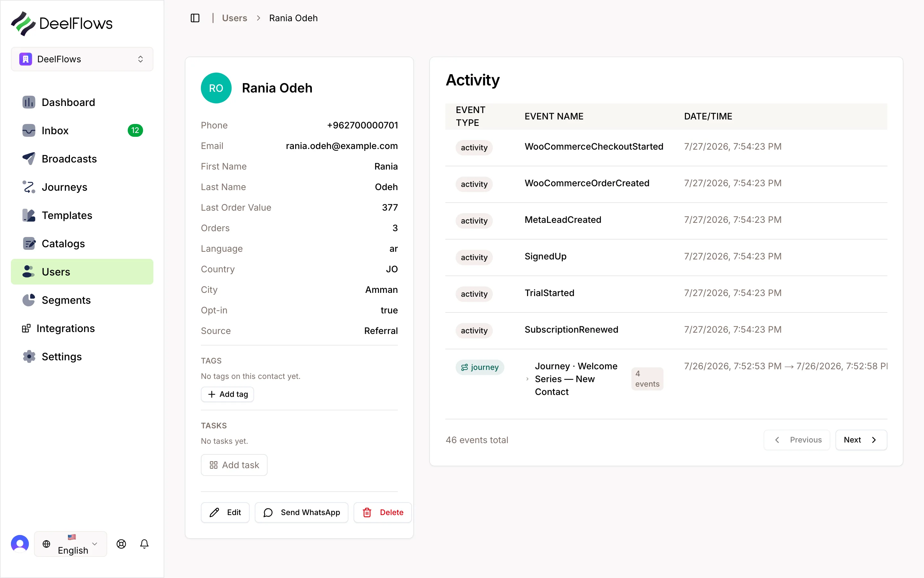
Task: Click the activity badge in SignedUp row
Action: point(474,257)
